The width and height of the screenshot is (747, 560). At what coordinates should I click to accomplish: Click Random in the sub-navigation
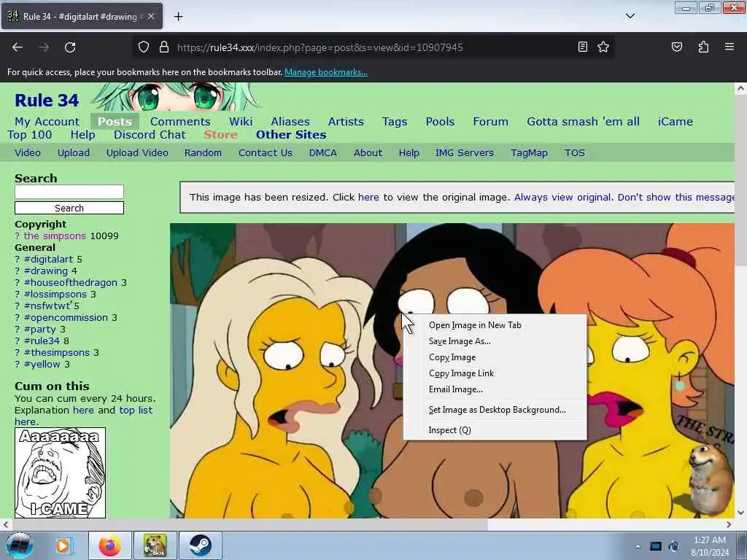(x=203, y=153)
